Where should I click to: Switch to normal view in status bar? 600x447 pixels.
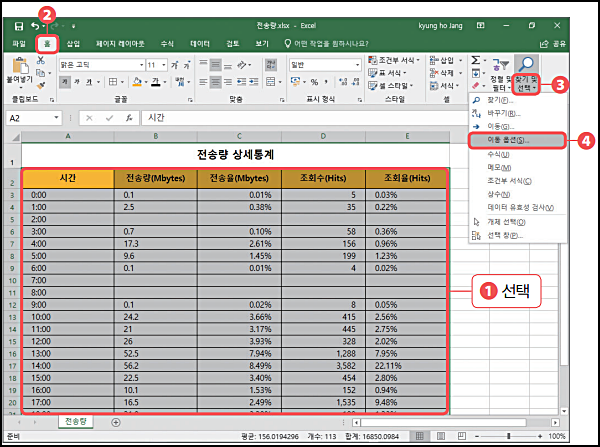click(419, 436)
